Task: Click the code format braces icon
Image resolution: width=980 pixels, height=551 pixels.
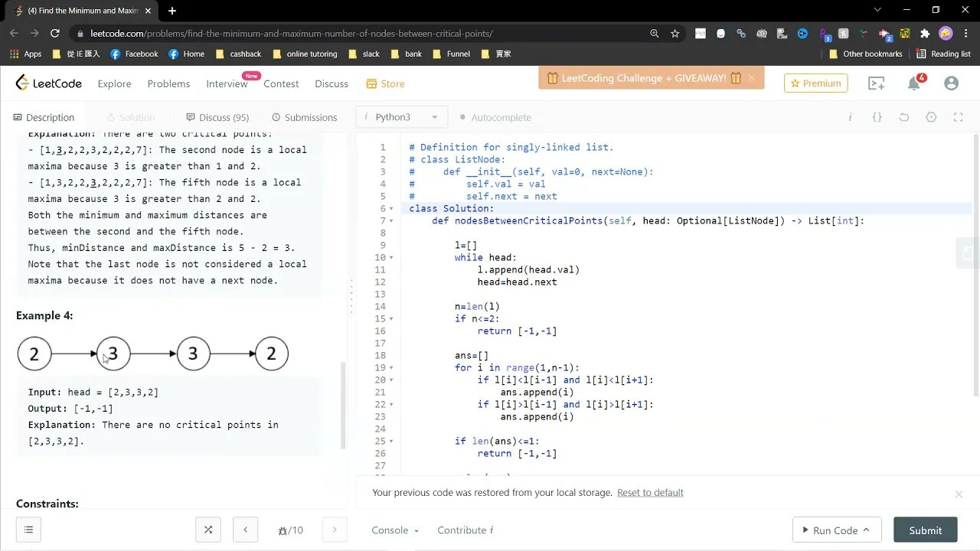Action: point(877,117)
